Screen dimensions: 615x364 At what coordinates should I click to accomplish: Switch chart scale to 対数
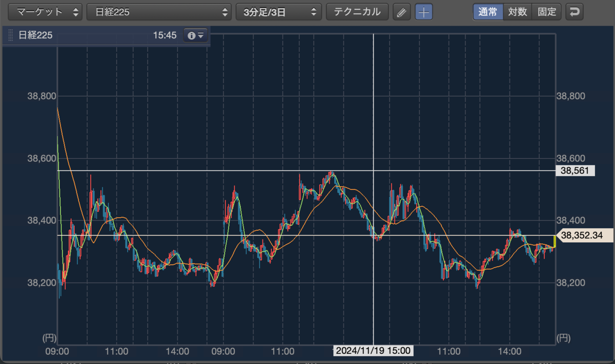click(x=517, y=12)
